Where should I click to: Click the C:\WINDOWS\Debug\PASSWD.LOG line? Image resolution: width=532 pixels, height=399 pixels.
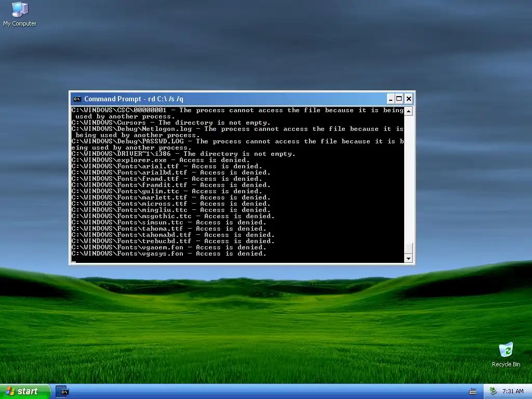237,144
